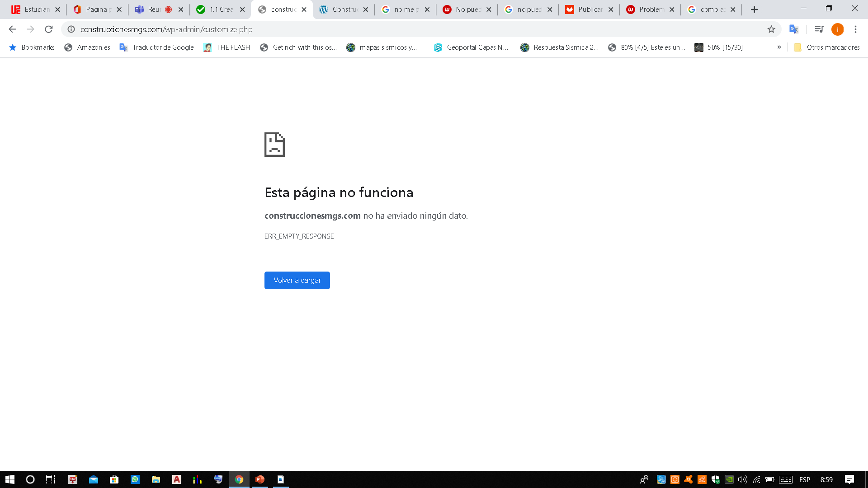Open the Bookmarks folder in bookmarks bar
This screenshot has height=488, width=868.
coord(32,47)
